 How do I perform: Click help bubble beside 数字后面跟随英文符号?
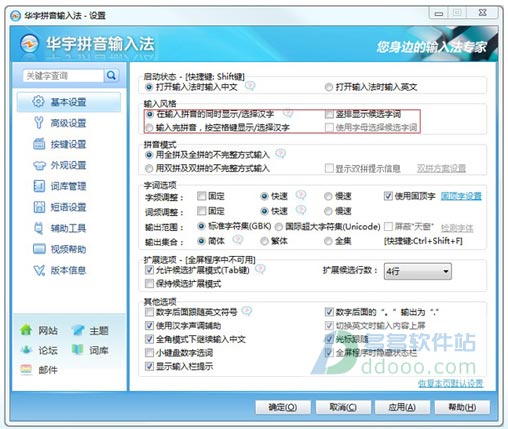pyautogui.click(x=247, y=311)
